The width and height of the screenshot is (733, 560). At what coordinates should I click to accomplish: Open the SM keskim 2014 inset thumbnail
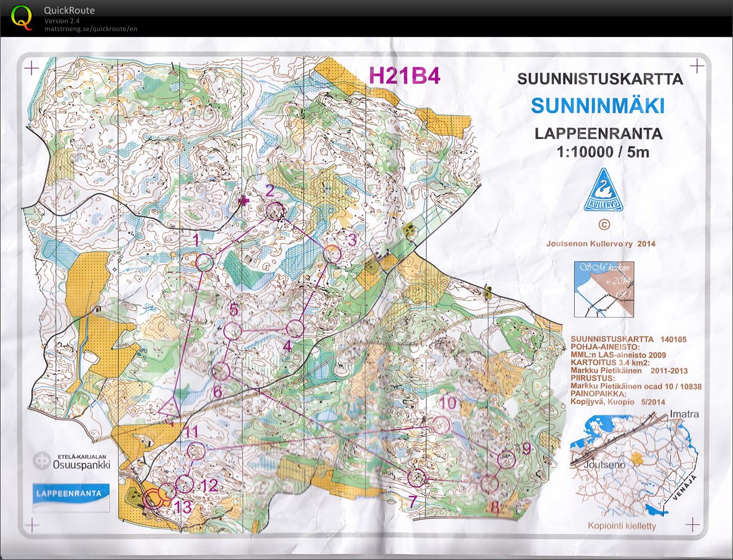tap(604, 289)
